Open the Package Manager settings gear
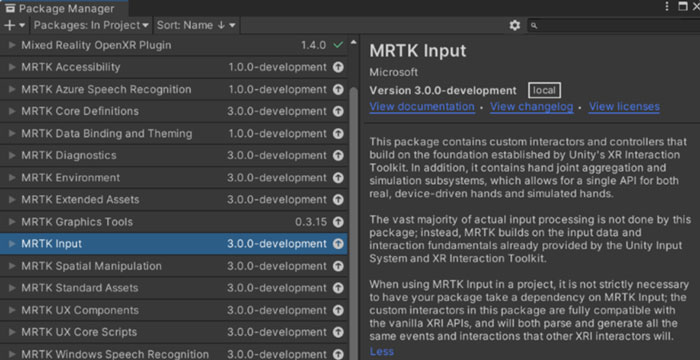This screenshot has height=360, width=700. [x=515, y=25]
